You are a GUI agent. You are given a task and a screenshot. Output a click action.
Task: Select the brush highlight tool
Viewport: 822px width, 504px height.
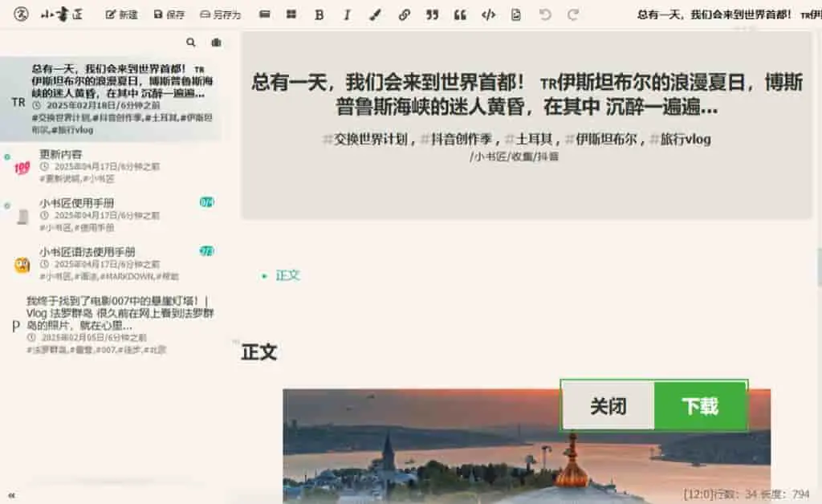pos(376,15)
